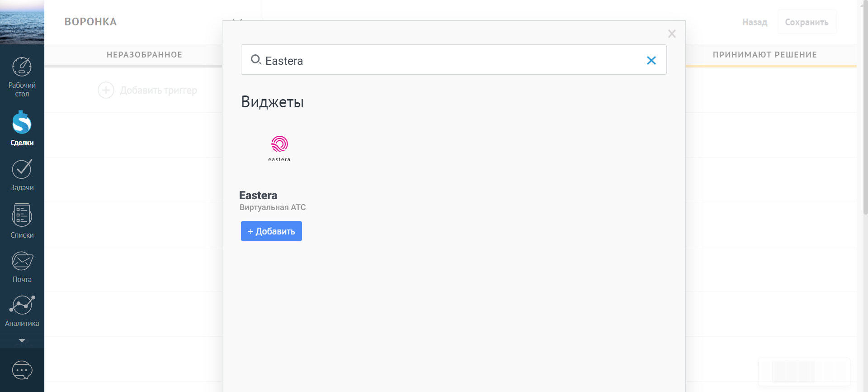Click the plus icon for Добавить триггер

tap(106, 90)
